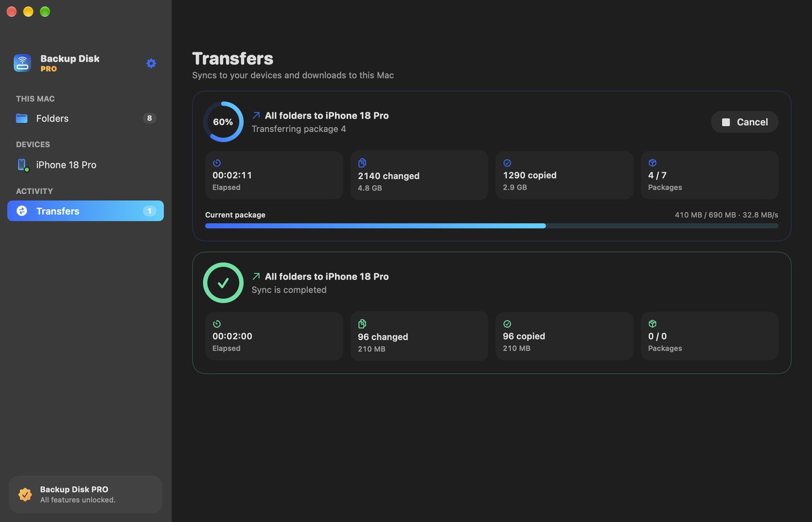Click the '410 MB / 690 MB · 32.8 MB/s' text
Image resolution: width=812 pixels, height=522 pixels.
pos(726,215)
